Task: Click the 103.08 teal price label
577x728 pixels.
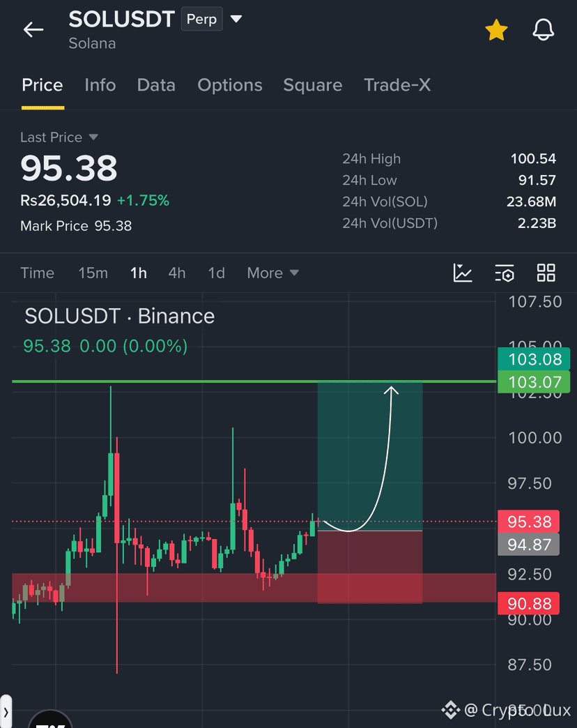Action: click(x=534, y=359)
